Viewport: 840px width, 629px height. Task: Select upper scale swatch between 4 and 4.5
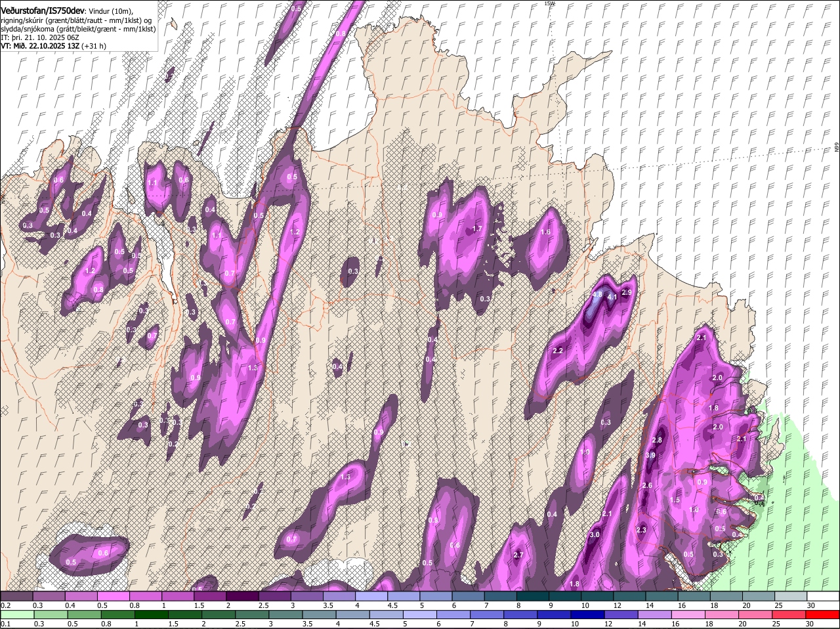pyautogui.click(x=372, y=596)
